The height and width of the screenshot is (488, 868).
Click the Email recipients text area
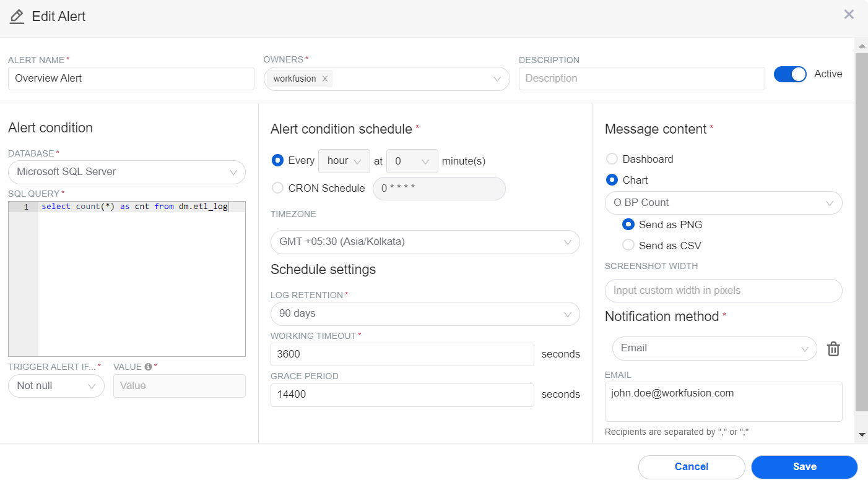tap(724, 402)
